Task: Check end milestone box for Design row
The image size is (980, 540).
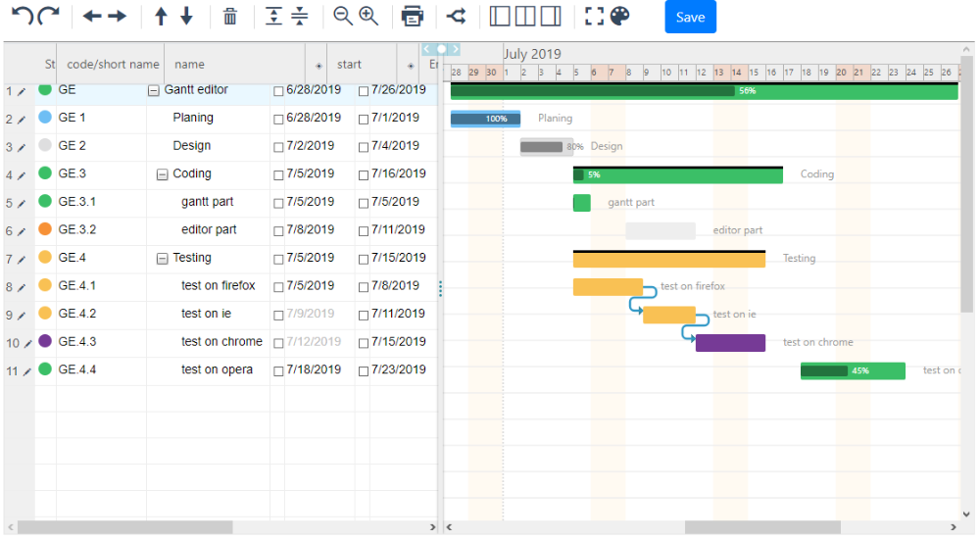Action: pyautogui.click(x=364, y=147)
